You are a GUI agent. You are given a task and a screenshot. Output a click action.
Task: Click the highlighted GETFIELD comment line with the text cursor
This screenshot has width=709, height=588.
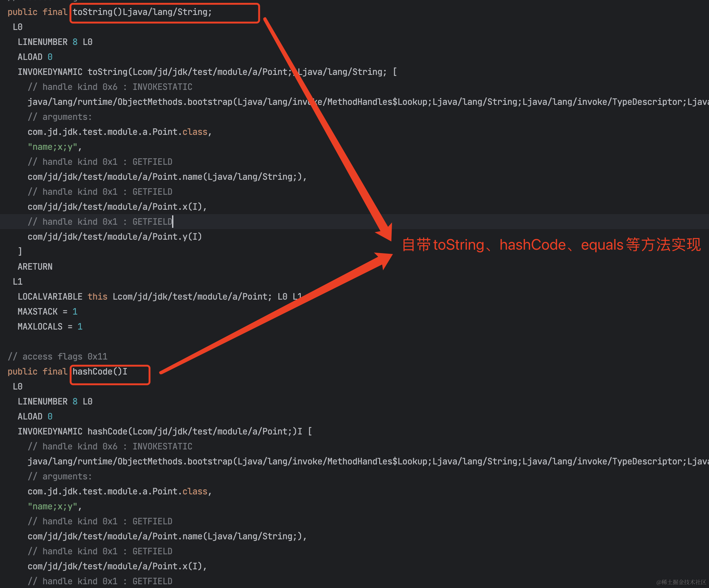click(x=100, y=222)
